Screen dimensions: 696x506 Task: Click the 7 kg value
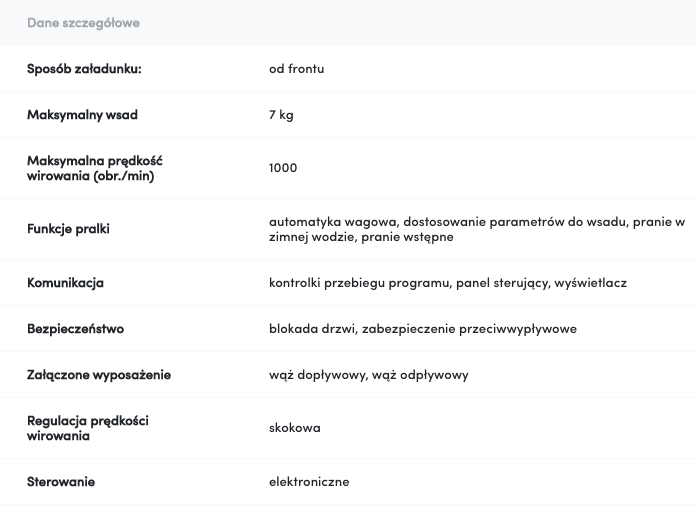[281, 115]
